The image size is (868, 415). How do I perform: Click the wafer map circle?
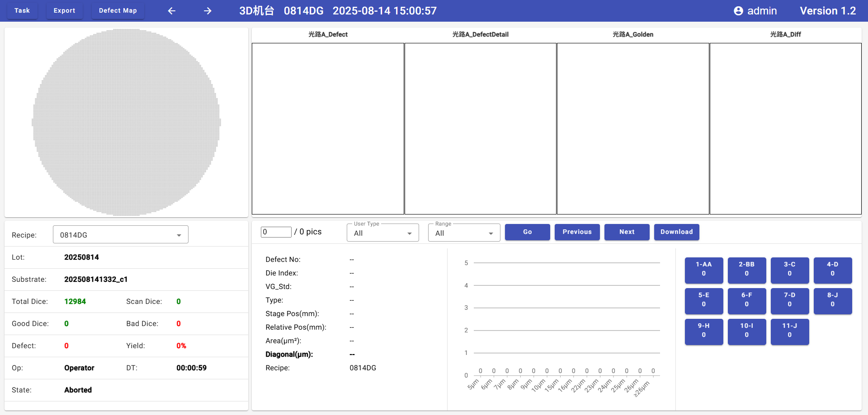[126, 122]
